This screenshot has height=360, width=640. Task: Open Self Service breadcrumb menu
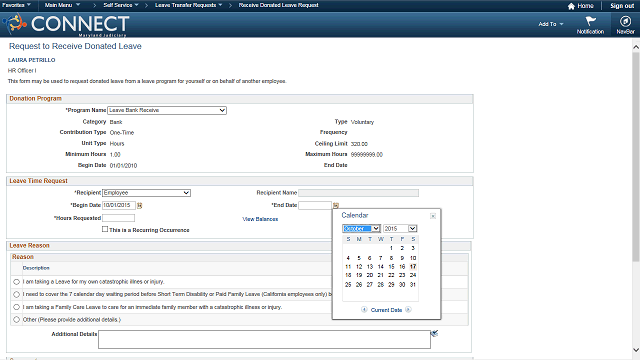coord(121,5)
